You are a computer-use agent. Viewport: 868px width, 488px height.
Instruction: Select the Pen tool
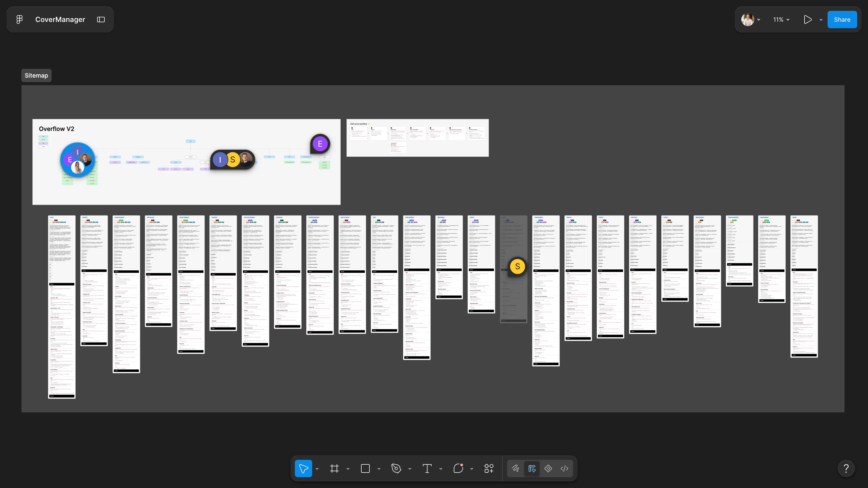coord(396,468)
